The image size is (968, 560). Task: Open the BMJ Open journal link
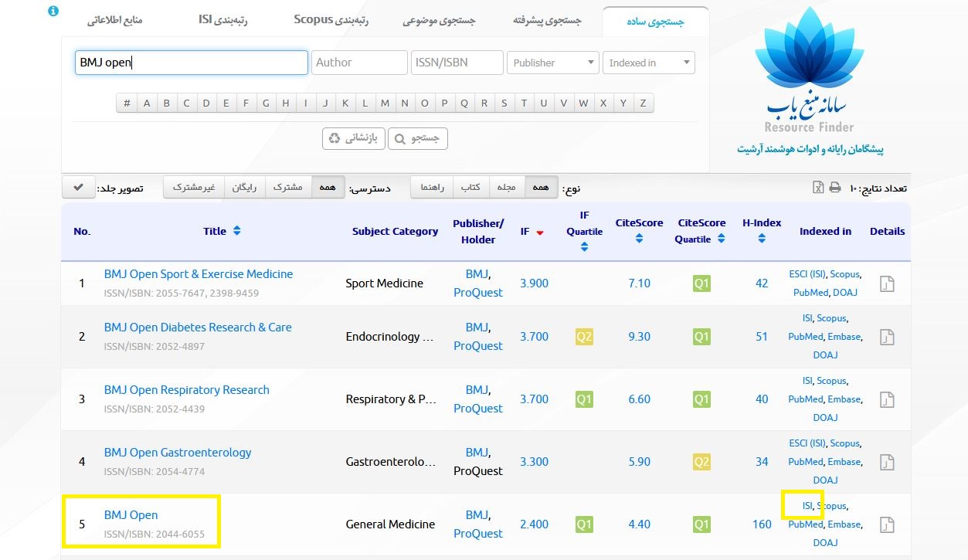(131, 515)
